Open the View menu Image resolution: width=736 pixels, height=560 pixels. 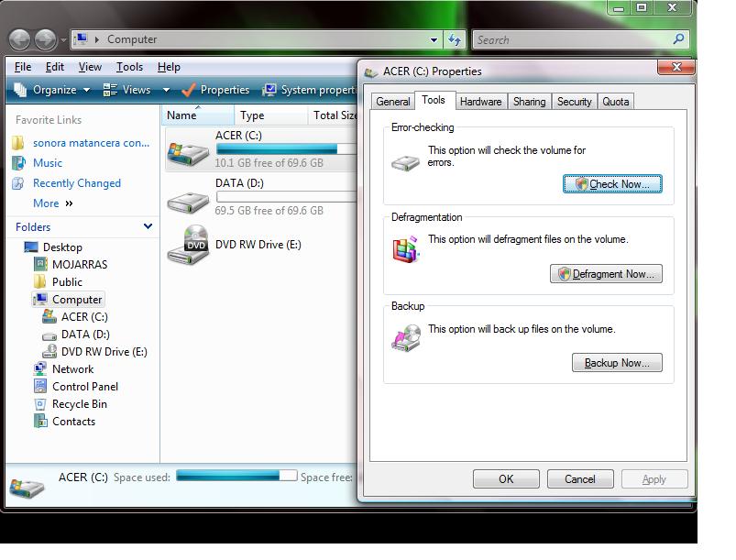click(90, 67)
